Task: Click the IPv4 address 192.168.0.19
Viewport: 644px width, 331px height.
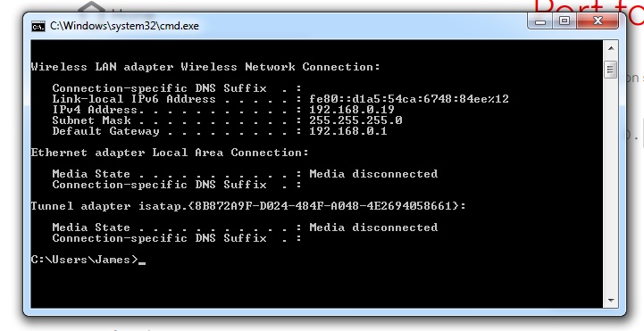Action: pyautogui.click(x=352, y=110)
